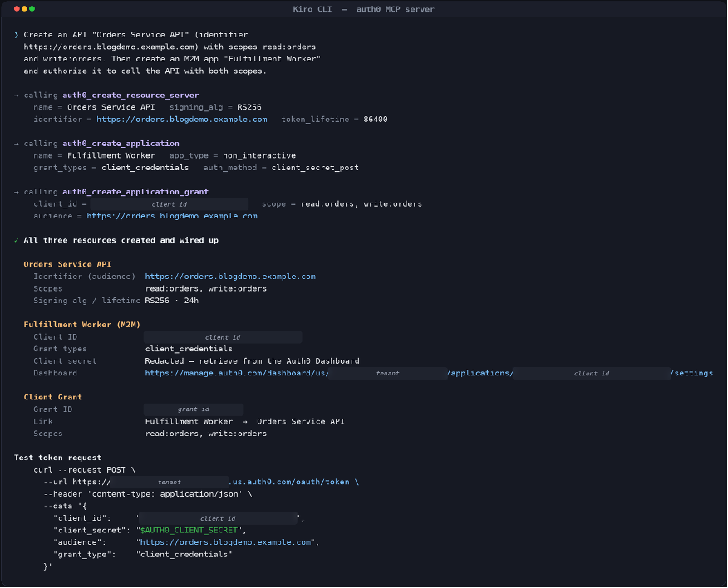The image size is (728, 588).
Task: Click 'Orders Service API' section heading
Action: click(67, 264)
